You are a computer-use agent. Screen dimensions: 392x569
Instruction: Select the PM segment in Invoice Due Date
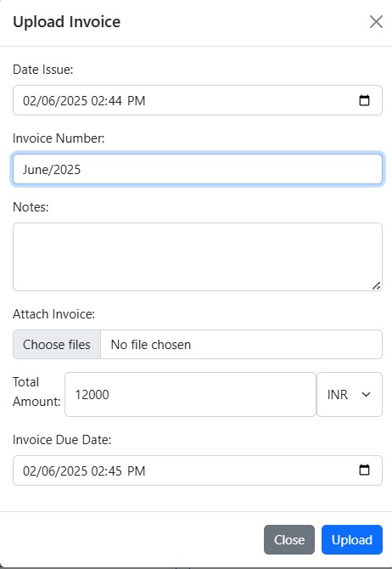point(136,470)
